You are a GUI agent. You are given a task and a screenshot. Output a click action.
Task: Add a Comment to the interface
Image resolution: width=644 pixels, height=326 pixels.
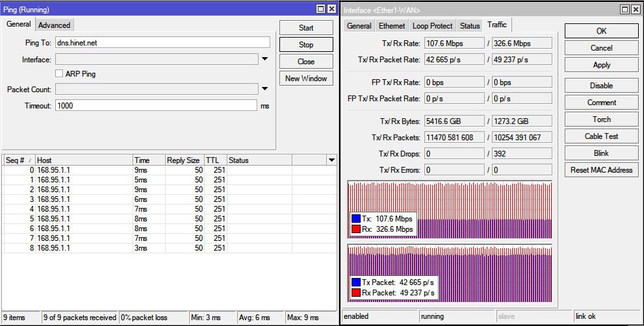tap(601, 102)
